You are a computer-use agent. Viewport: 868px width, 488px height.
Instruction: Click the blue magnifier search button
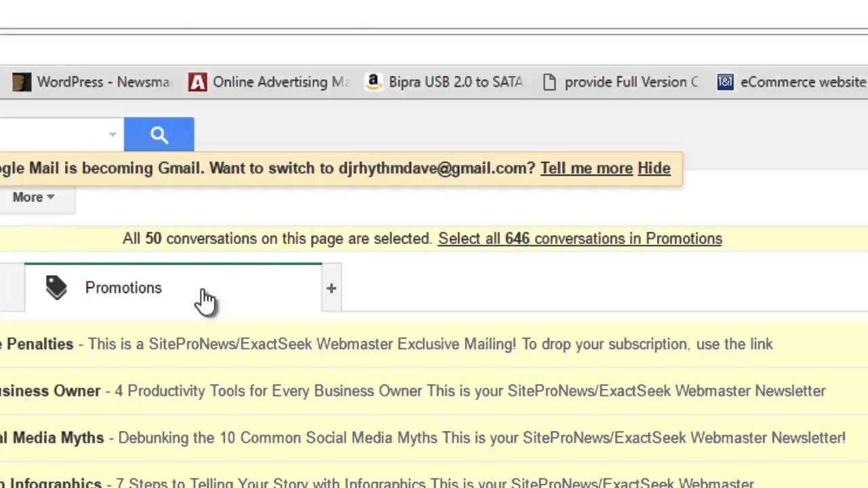coord(159,134)
